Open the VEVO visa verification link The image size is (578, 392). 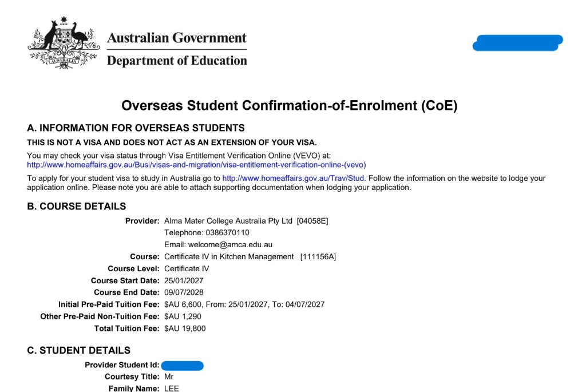[196, 165]
